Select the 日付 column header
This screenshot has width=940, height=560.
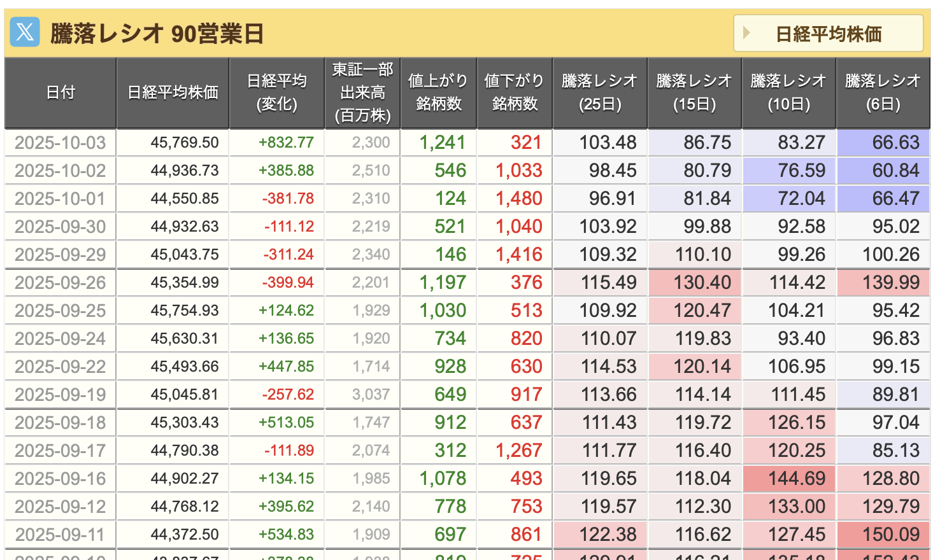61,93
